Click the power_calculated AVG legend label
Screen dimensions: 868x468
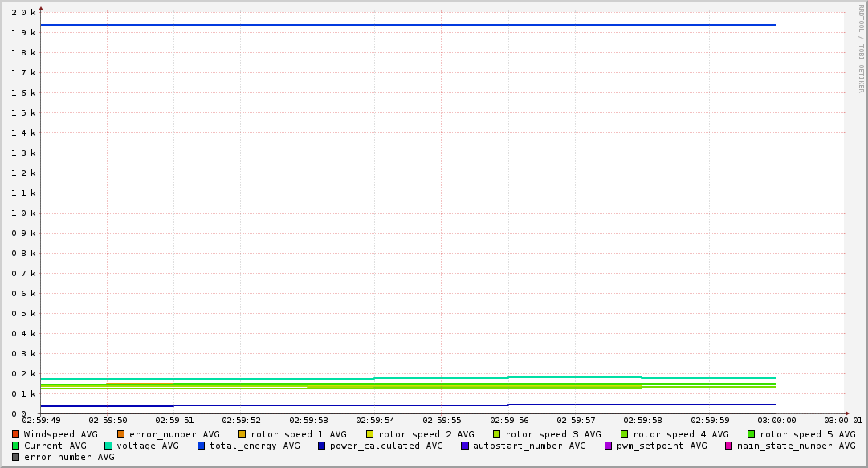(385, 446)
